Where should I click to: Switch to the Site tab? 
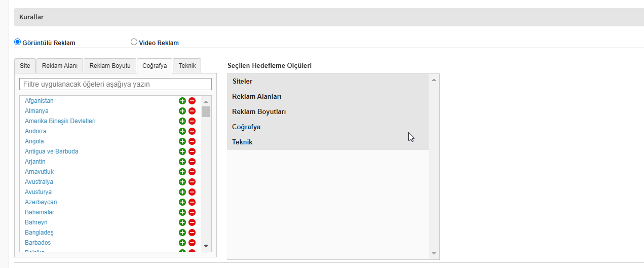click(25, 66)
